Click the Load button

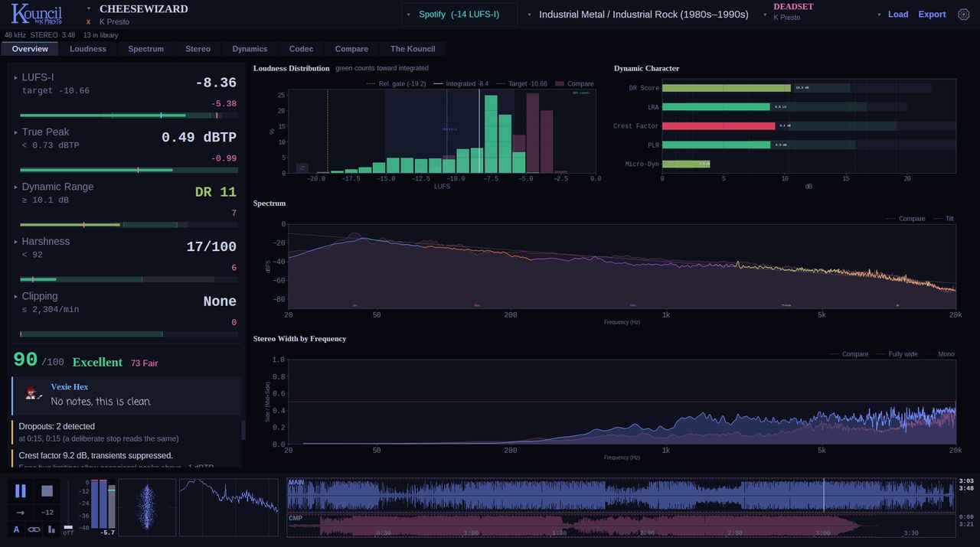coord(898,15)
